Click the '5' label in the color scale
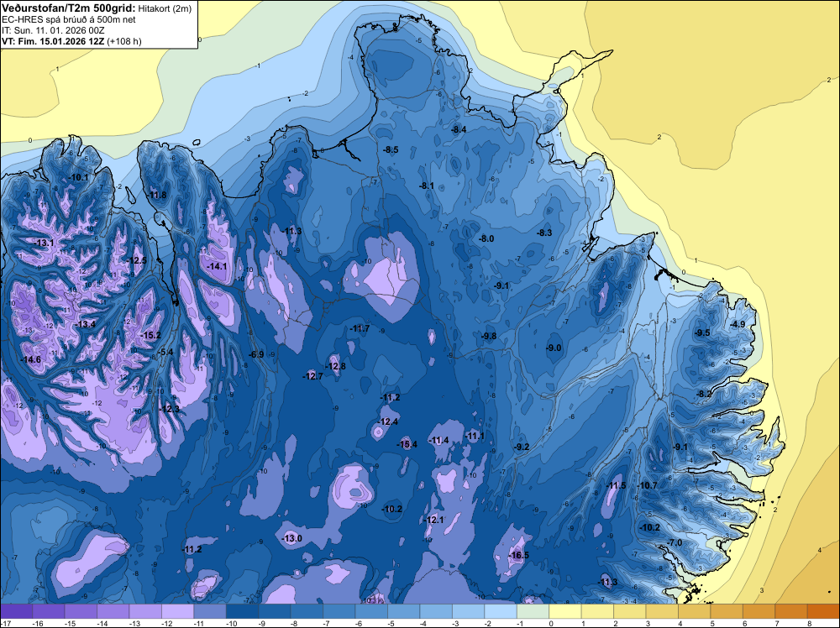Viewport: 840px width, 628px height. pos(713,623)
